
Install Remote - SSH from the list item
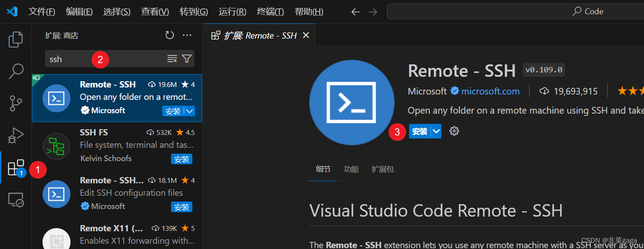173,111
